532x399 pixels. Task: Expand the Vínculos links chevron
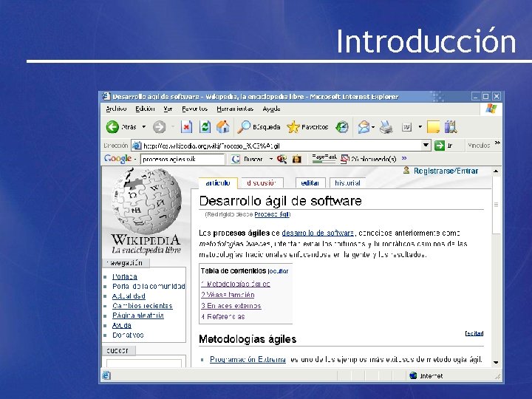[497, 143]
